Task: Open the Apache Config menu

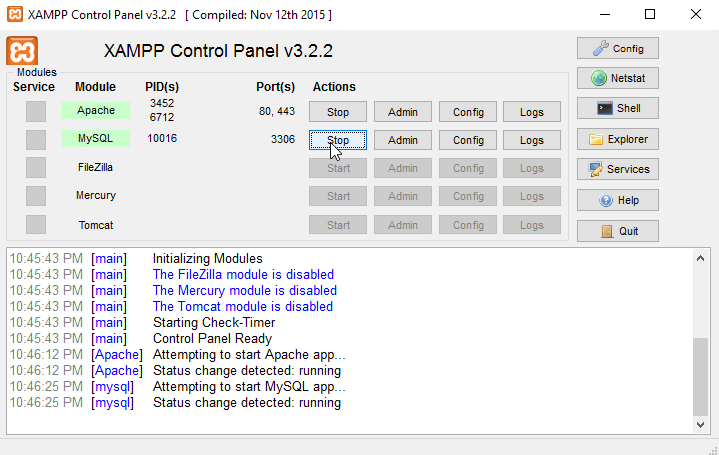Action: click(468, 112)
